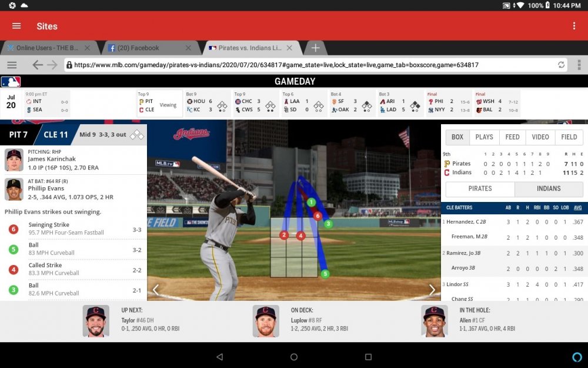Click red pitch marker 6 near zone top
Image resolution: width=588 pixels, height=368 pixels.
(x=318, y=216)
